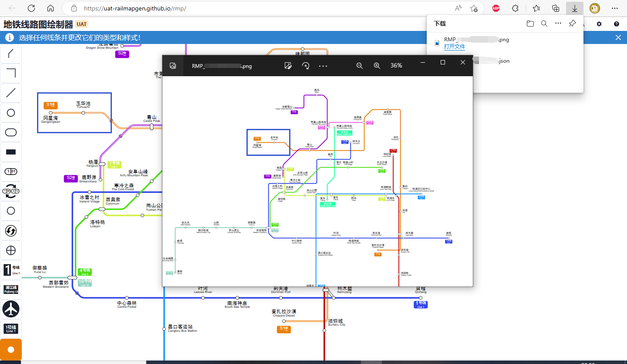Select the crosshair virtual node tool

click(11, 250)
